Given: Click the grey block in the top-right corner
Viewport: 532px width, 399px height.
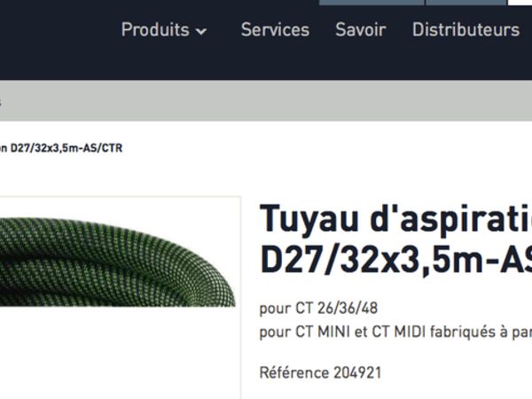Looking at the screenshot, I should (x=522, y=3).
